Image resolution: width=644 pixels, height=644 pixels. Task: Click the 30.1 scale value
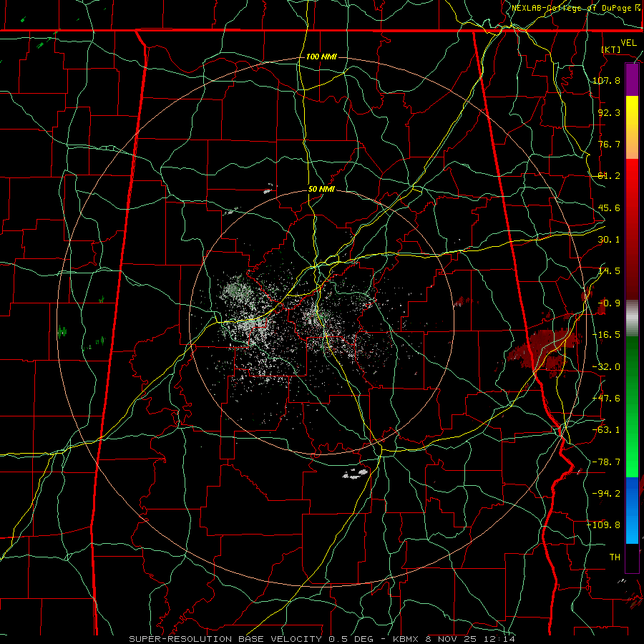tap(609, 240)
